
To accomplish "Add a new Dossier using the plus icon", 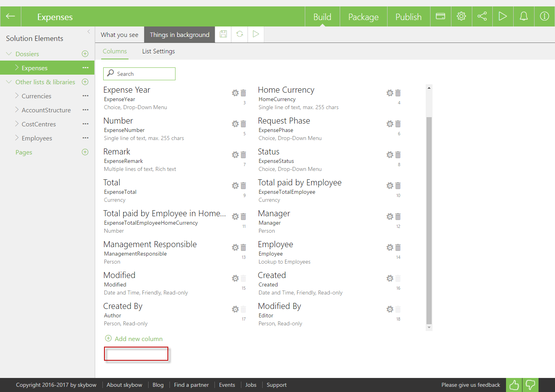I will pos(85,54).
